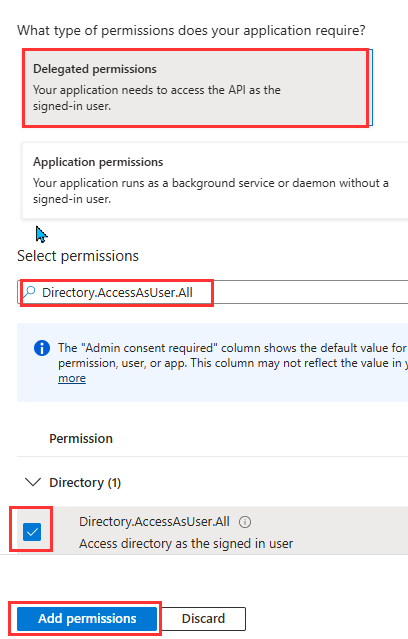
Task: Click the Add permissions button
Action: 87,619
